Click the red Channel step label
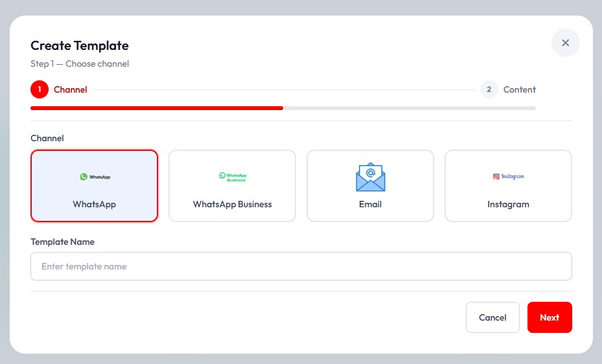 tap(70, 89)
